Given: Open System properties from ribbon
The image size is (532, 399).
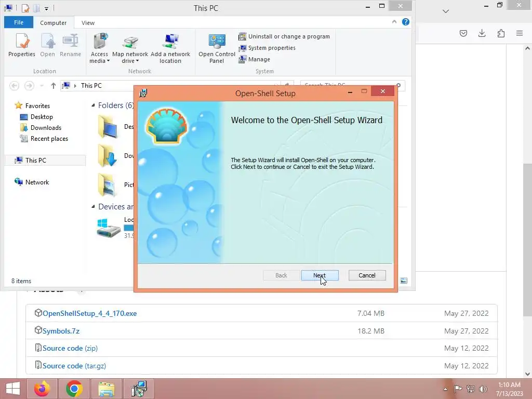Looking at the screenshot, I should pos(267,48).
